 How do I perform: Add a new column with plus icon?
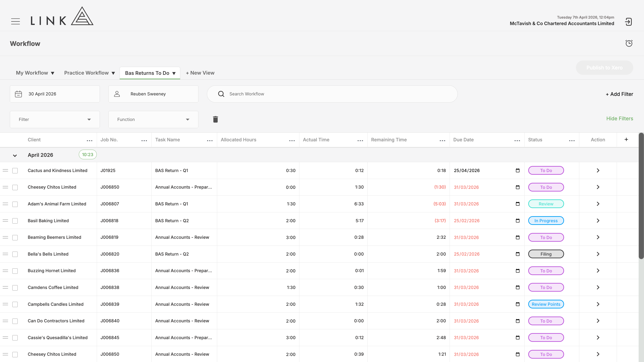[x=626, y=139]
